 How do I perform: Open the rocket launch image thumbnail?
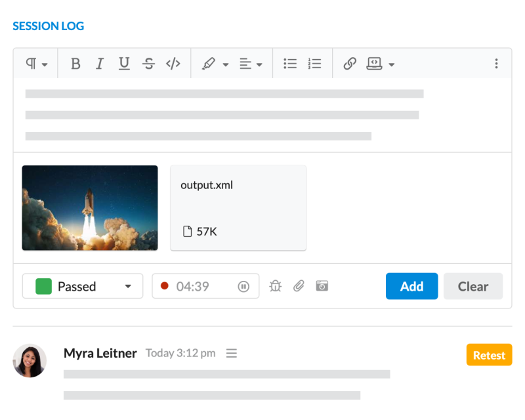90,207
